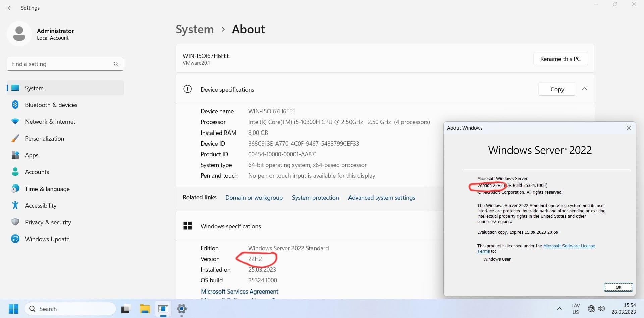Click the Windows Update icon
The image size is (644, 318).
click(15, 239)
